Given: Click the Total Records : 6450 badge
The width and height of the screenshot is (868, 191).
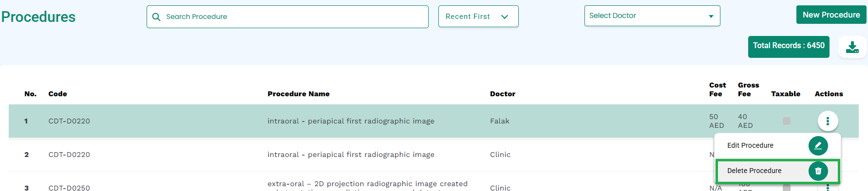Looking at the screenshot, I should tap(789, 47).
